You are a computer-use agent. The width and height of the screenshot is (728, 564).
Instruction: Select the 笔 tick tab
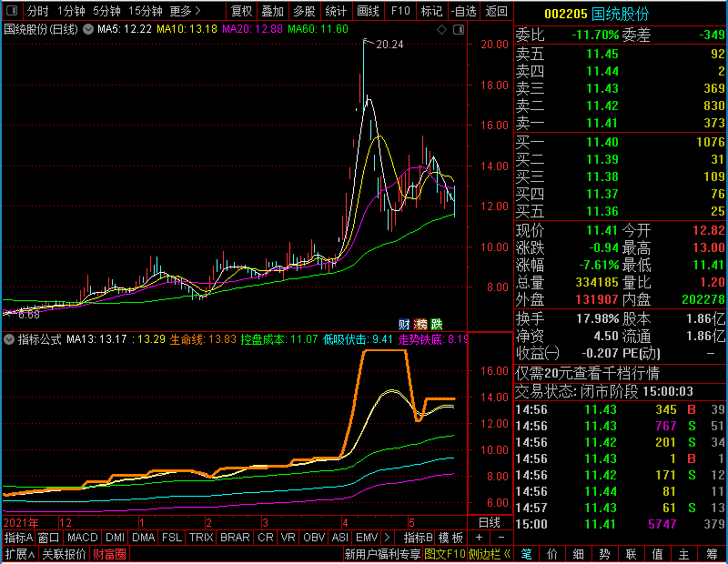click(x=527, y=554)
